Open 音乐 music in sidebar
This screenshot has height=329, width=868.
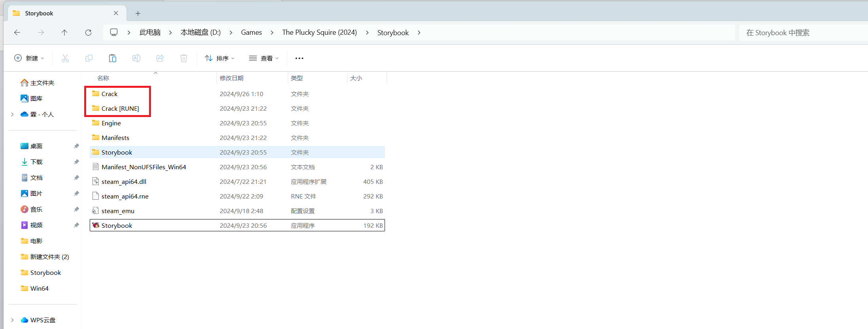[31, 209]
